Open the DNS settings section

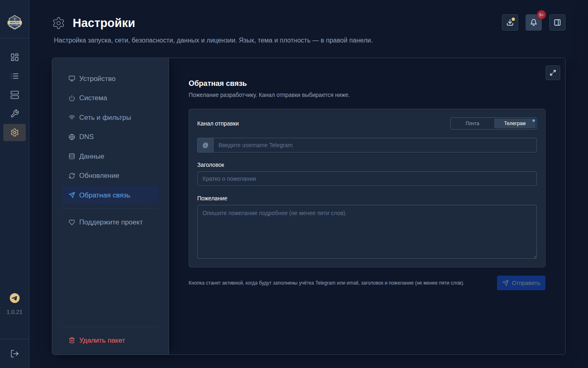coord(110,137)
